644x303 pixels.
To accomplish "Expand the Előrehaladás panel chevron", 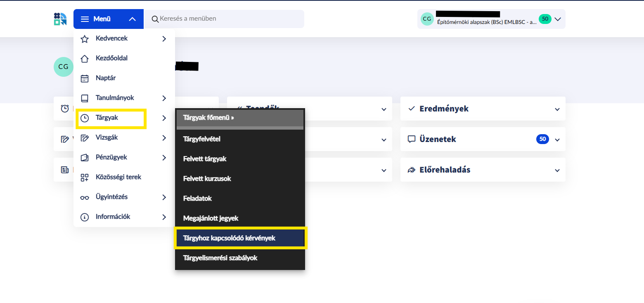I will click(x=557, y=170).
